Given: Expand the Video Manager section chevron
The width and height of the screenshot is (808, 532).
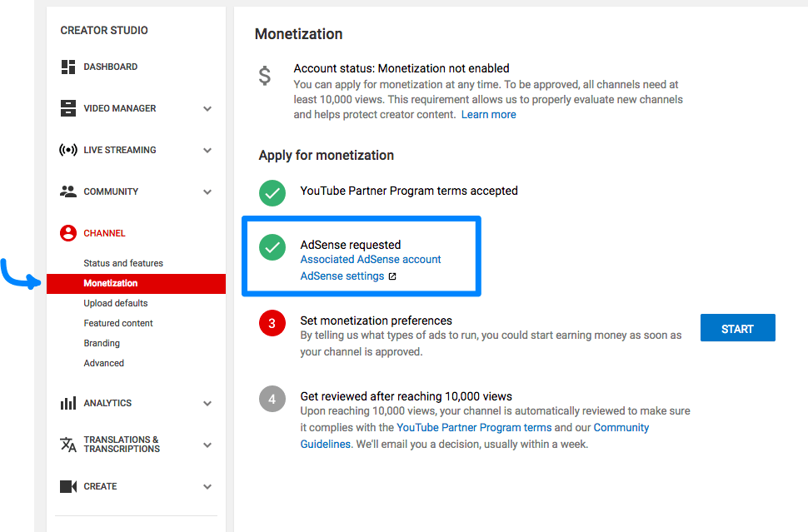Looking at the screenshot, I should 207,109.
